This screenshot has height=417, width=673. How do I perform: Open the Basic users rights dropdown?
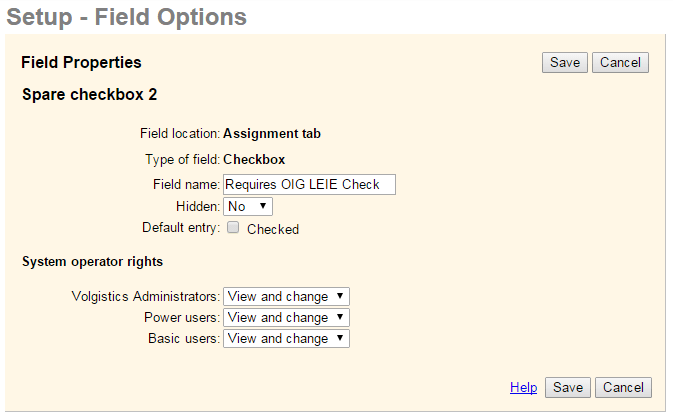tap(286, 338)
